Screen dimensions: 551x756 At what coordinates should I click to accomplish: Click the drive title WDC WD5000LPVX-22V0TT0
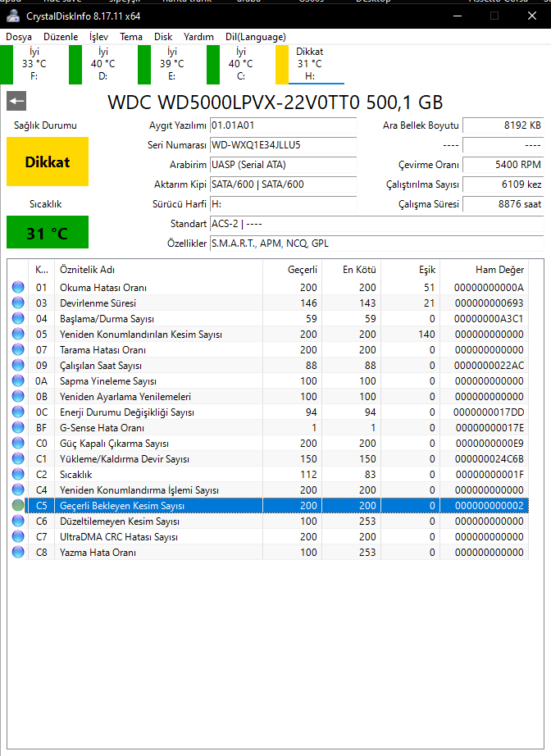[x=234, y=102]
